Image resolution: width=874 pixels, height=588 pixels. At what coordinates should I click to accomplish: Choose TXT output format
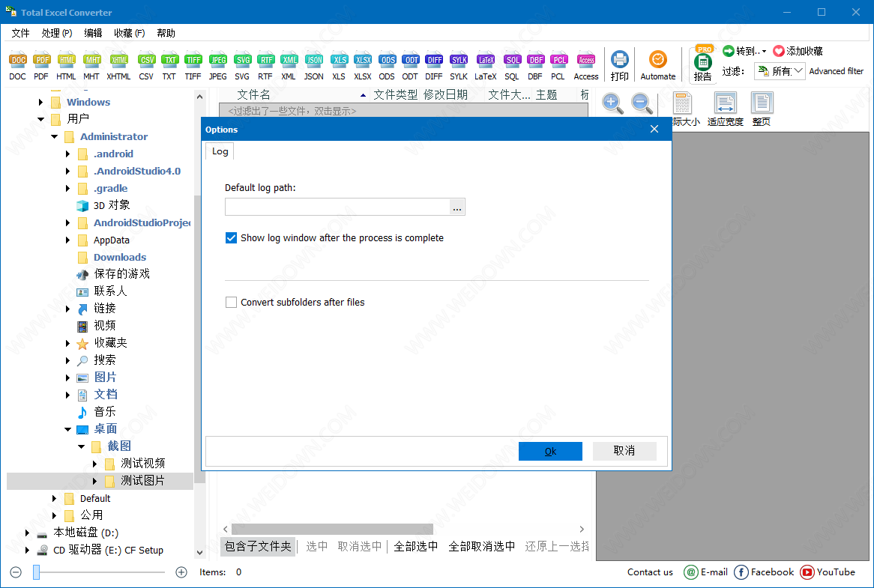point(169,66)
